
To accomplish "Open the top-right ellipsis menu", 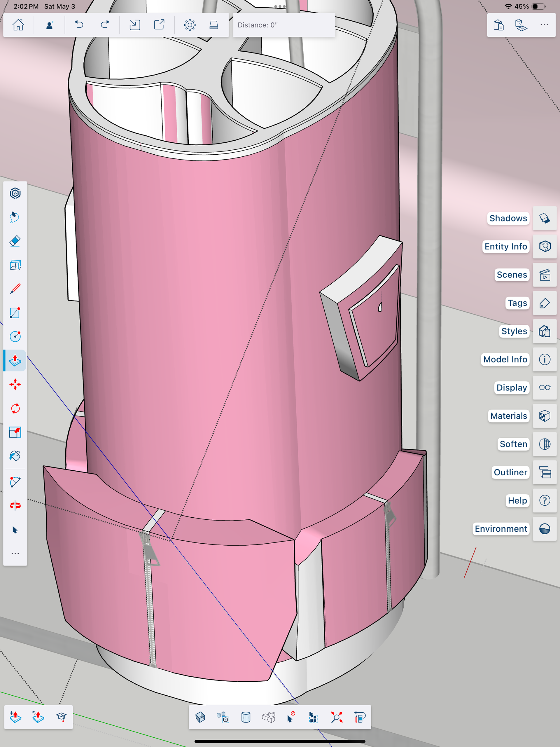I will (x=544, y=25).
